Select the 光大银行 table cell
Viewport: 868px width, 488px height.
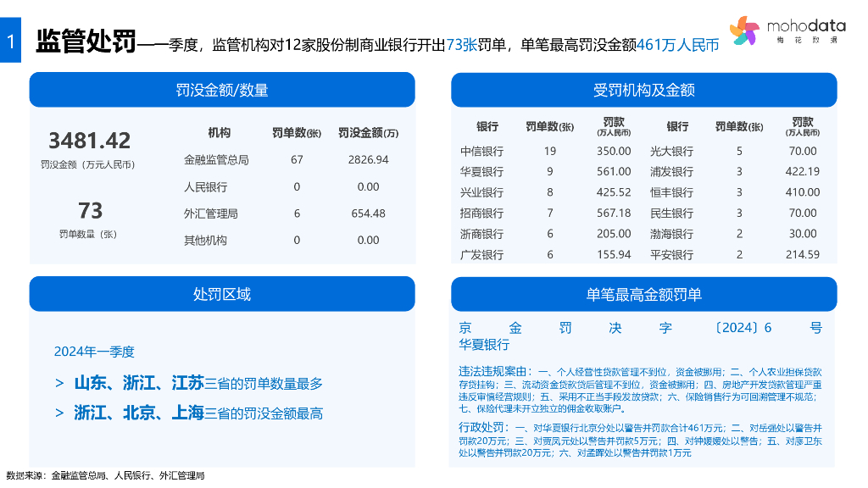pos(671,151)
